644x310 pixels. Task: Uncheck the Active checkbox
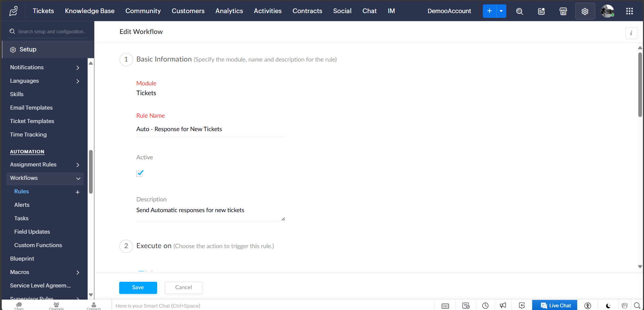point(140,173)
